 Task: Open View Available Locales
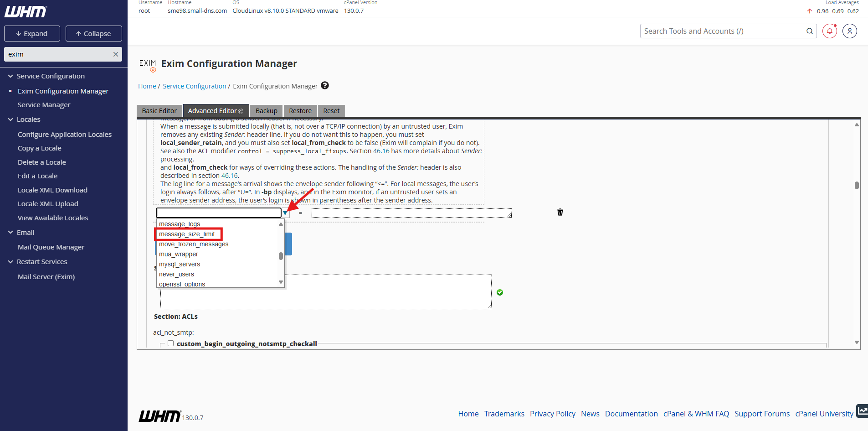tap(53, 218)
